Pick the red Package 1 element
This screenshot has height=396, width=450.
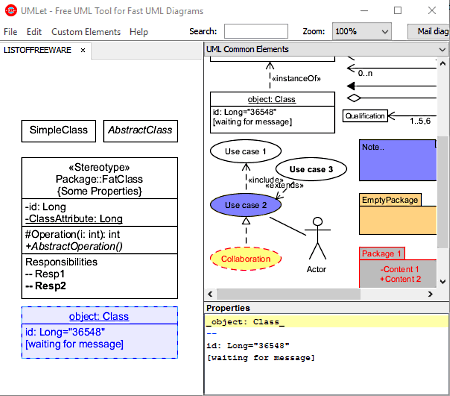click(x=398, y=267)
